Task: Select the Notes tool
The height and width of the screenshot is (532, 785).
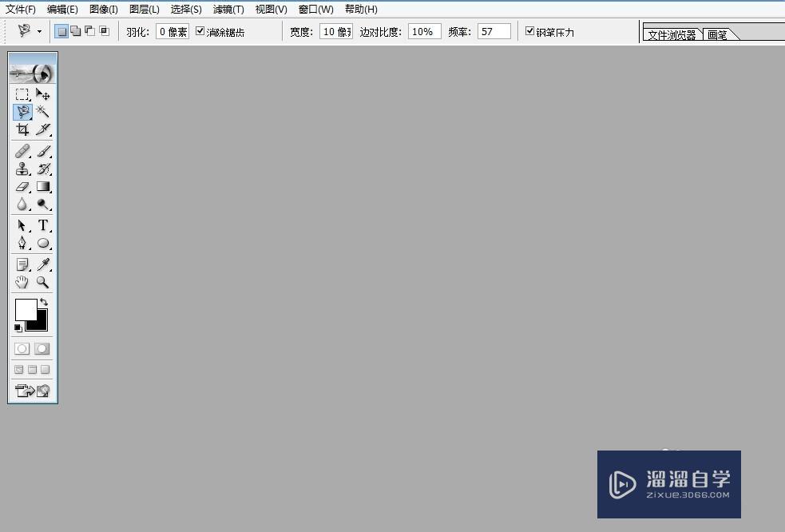Action: (x=22, y=264)
